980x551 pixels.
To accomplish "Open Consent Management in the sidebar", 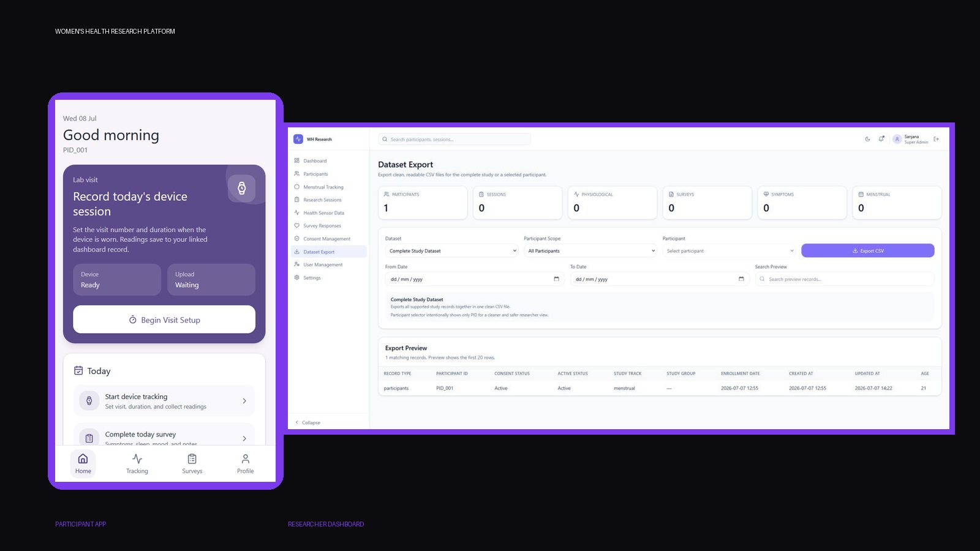I will click(x=328, y=239).
